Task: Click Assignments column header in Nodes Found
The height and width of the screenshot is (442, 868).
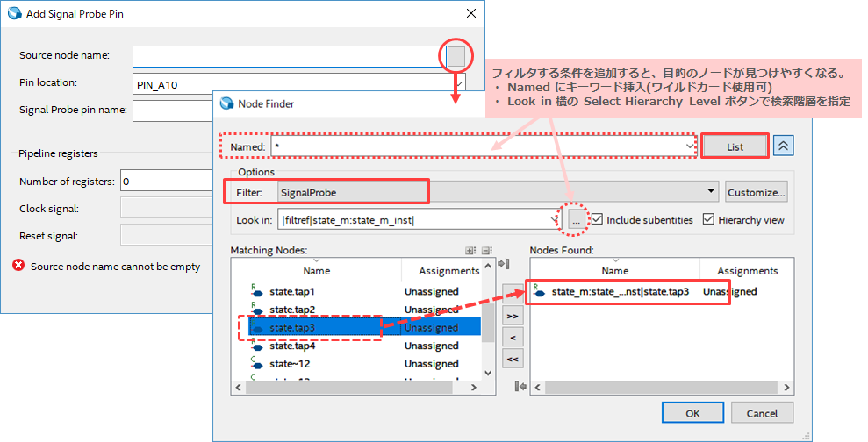Action: (747, 270)
